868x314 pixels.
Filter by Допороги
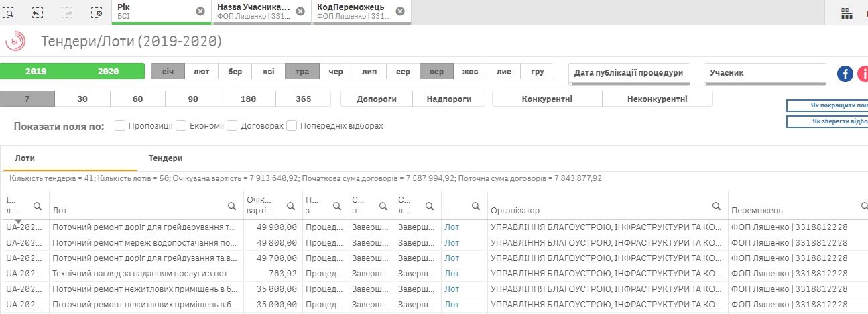[377, 99]
